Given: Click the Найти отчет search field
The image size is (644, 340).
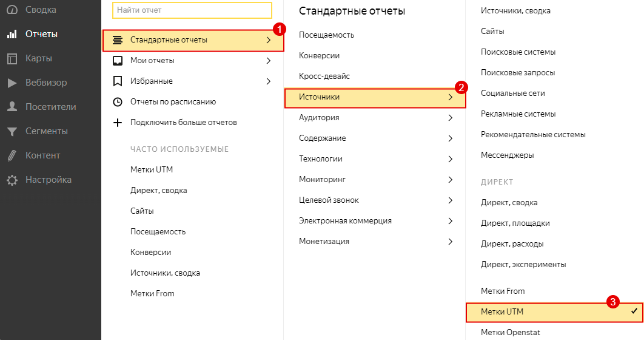Looking at the screenshot, I should (x=192, y=10).
